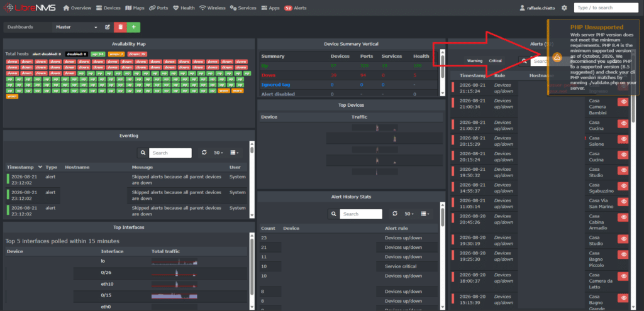This screenshot has width=644, height=311.
Task: Open the raffaele.chiatto user menu
Action: tap(538, 8)
